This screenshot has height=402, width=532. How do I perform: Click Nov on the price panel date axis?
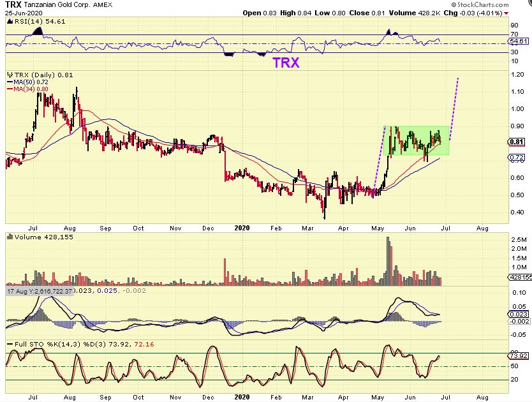175,228
